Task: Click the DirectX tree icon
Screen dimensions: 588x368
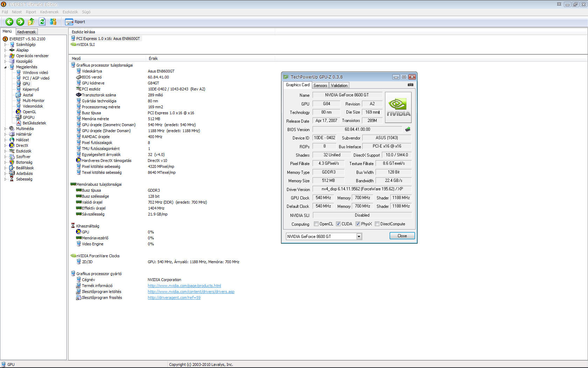Action: [12, 145]
